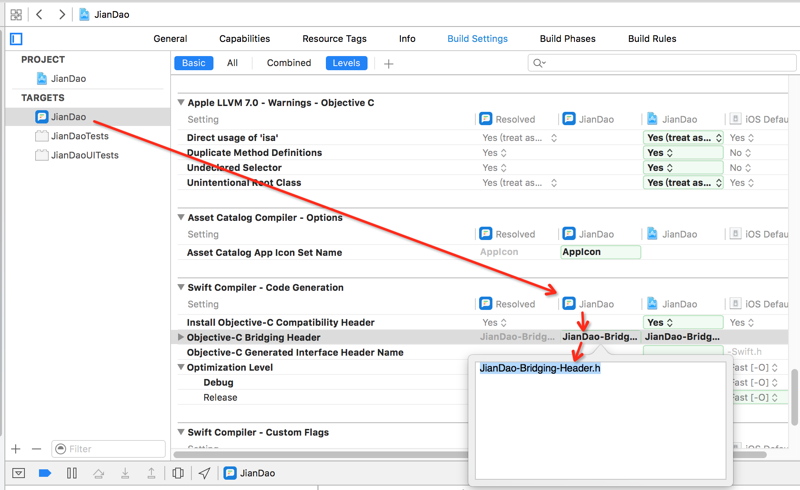The height and width of the screenshot is (490, 800).
Task: Hide the debug area toggle icon
Action: coord(19,473)
